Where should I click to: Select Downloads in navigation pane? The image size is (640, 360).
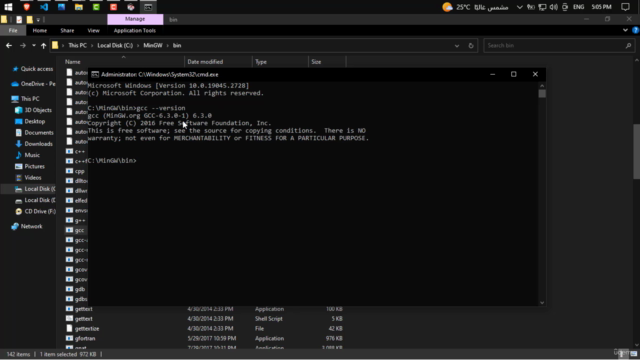38,144
